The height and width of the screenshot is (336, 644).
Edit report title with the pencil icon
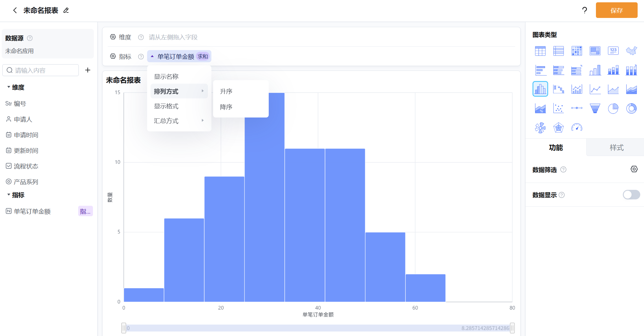coord(66,10)
